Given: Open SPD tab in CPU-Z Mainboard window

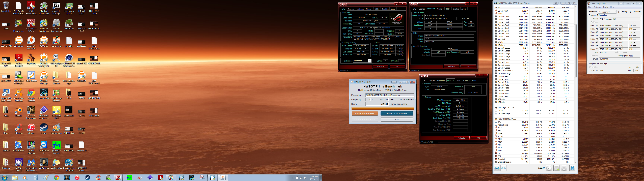Looking at the screenshot, I should coord(448,9).
